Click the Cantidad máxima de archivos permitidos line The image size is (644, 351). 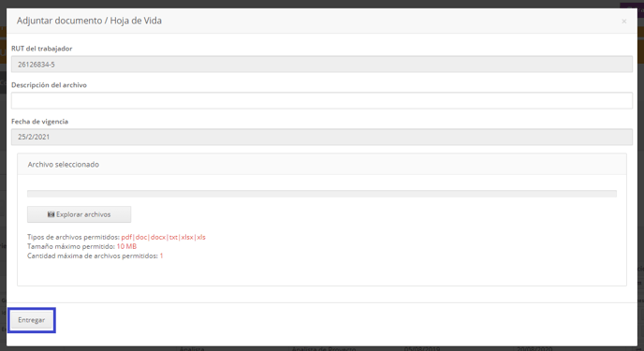pos(95,256)
